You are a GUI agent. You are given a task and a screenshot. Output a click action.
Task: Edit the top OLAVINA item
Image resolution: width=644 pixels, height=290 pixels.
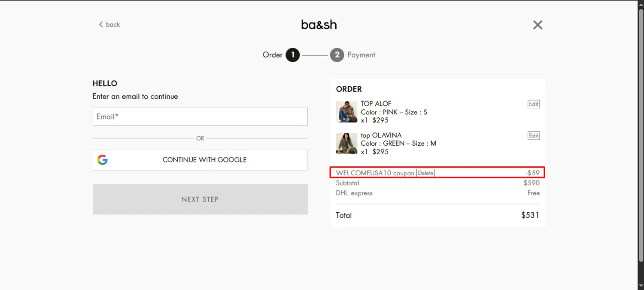[534, 136]
